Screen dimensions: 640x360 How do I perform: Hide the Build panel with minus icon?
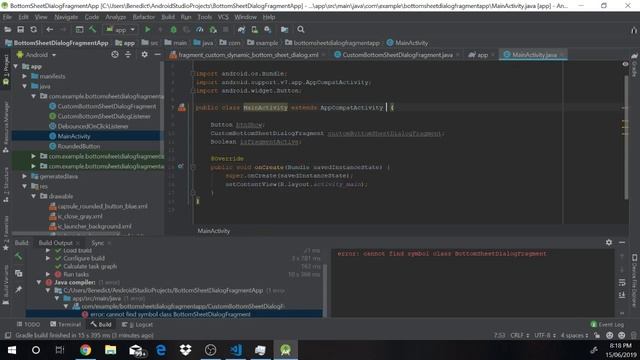(x=622, y=242)
